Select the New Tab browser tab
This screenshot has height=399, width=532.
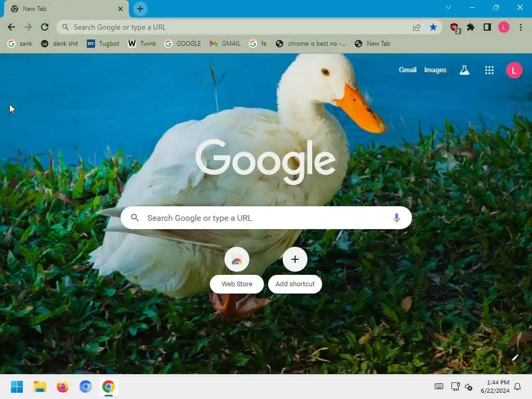[x=66, y=9]
